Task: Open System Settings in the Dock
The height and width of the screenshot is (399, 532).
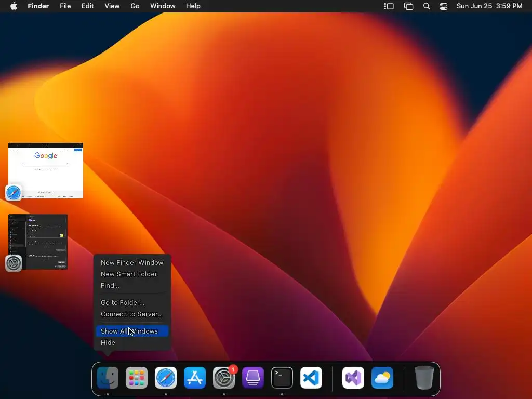Action: [x=224, y=378]
